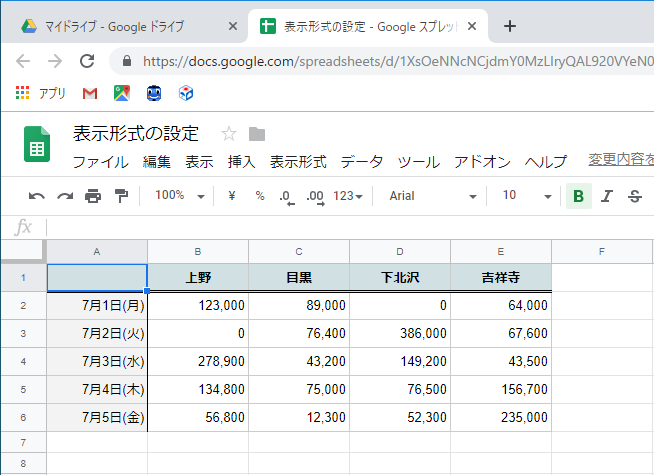Click date cell 7月1日(月)

[x=97, y=306]
